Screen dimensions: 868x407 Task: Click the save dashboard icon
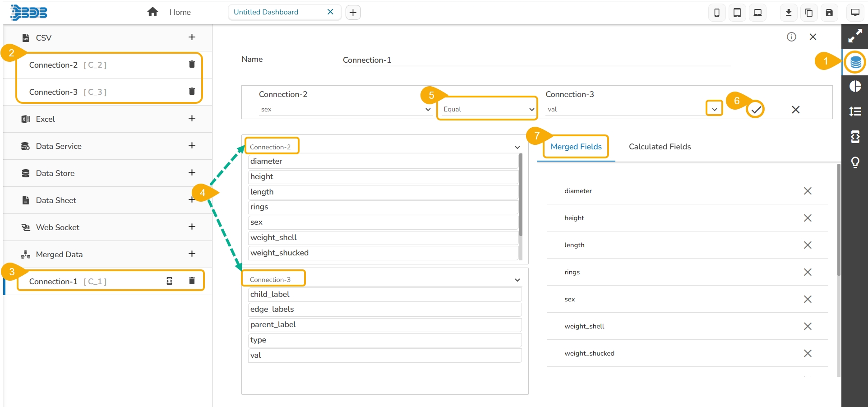[x=829, y=13]
